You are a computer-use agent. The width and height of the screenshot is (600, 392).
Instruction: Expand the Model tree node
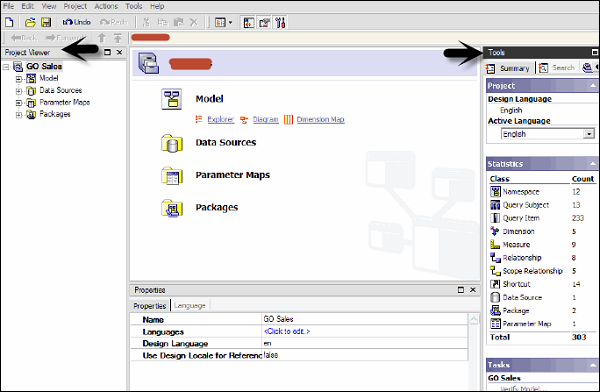(18, 79)
